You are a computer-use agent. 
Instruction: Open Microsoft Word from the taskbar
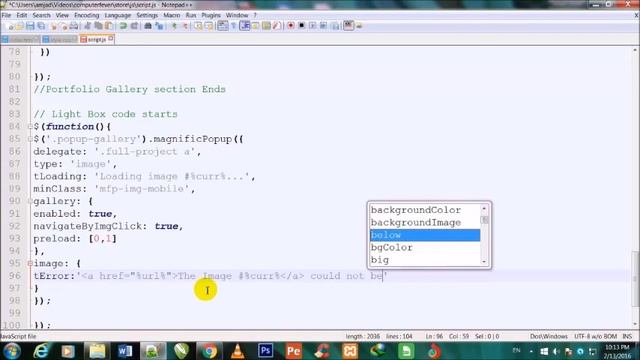pyautogui.click(x=125, y=351)
